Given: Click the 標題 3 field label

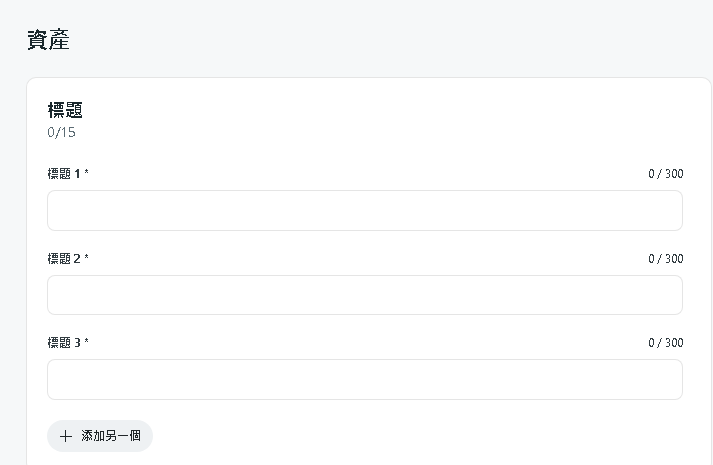Looking at the screenshot, I should click(x=64, y=343).
